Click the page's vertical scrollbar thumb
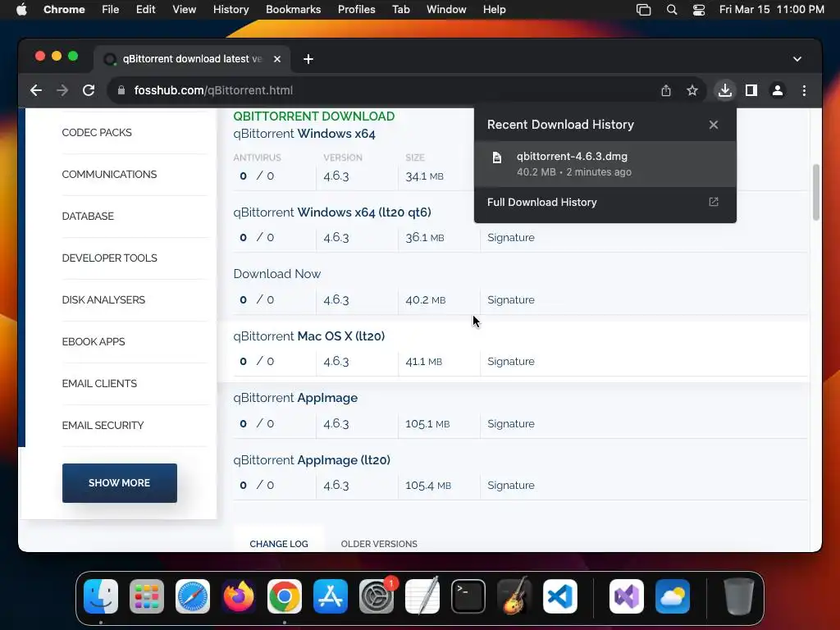 [x=816, y=192]
